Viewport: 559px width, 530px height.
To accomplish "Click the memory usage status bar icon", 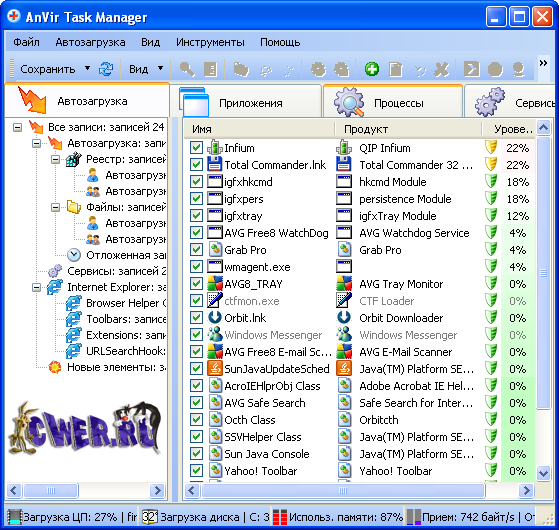I will pos(280,517).
